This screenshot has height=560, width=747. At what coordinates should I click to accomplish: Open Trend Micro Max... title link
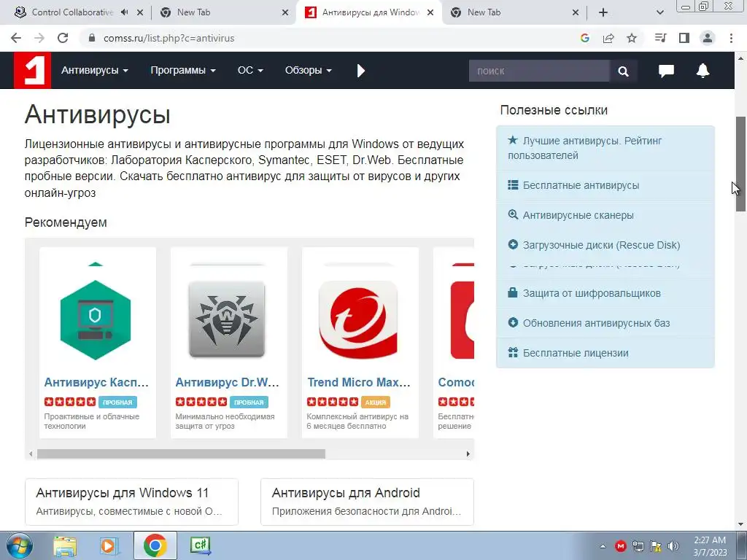359,382
